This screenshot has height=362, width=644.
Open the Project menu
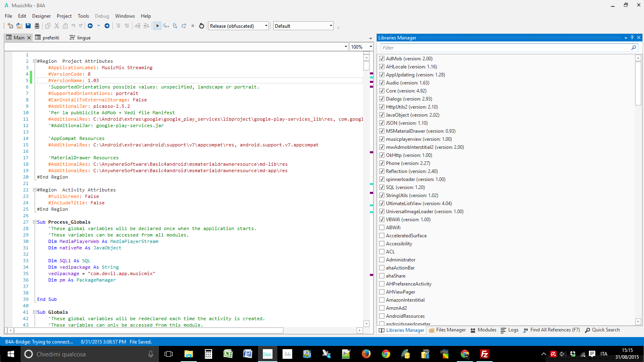[64, 16]
